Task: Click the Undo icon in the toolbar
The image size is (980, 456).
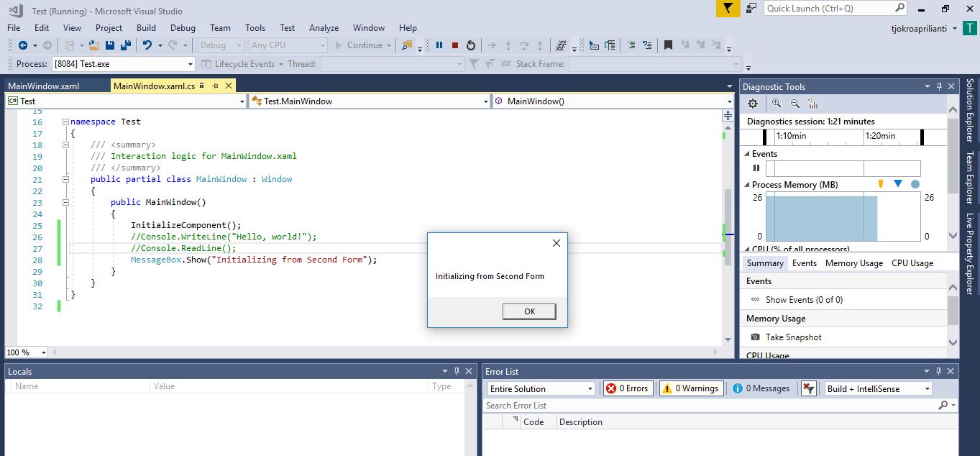Action: coord(147,45)
